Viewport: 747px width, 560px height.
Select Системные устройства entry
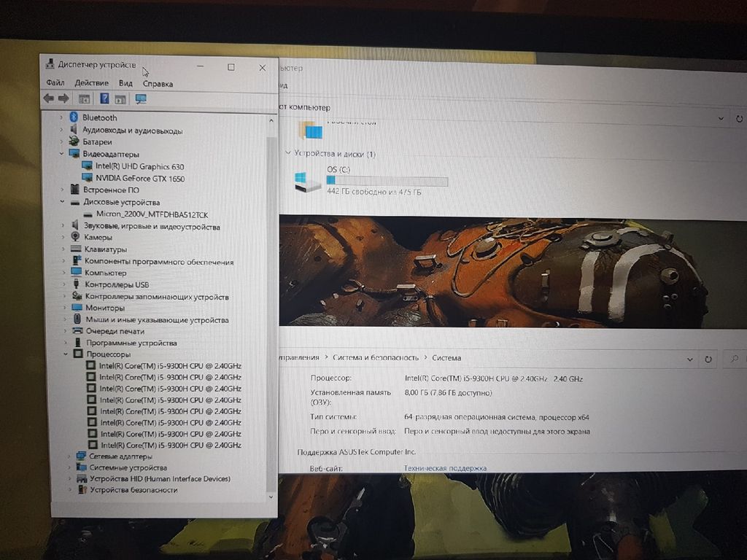[128, 467]
